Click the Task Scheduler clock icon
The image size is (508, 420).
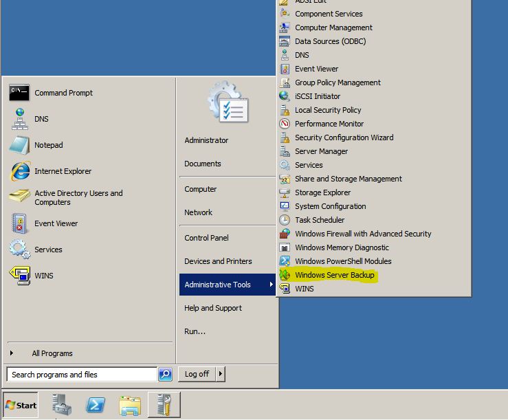click(x=285, y=220)
